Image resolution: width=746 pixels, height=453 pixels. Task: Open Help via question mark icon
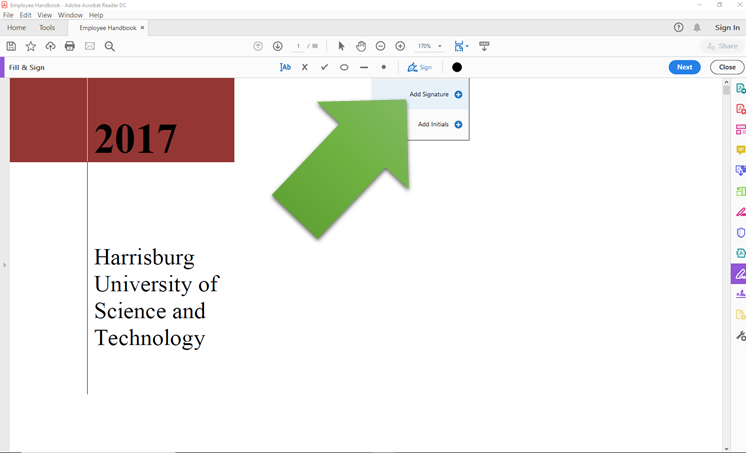point(678,28)
